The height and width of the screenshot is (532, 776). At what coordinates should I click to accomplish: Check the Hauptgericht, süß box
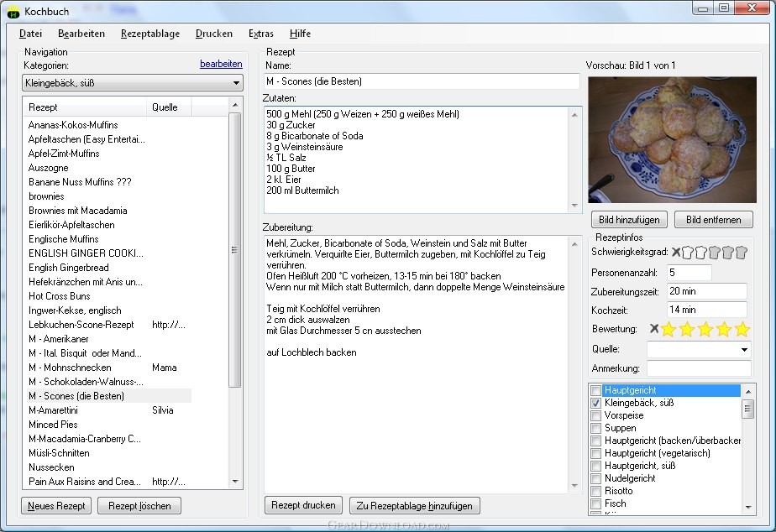[x=596, y=466]
